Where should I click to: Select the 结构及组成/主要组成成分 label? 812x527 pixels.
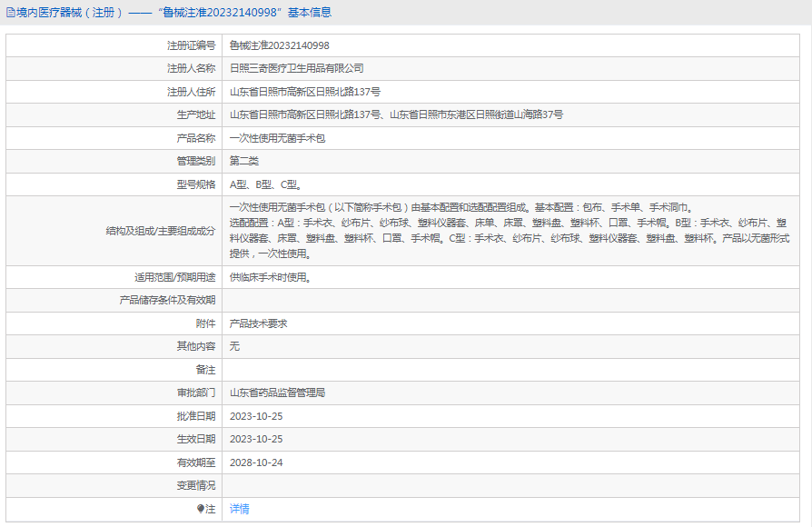coord(160,231)
